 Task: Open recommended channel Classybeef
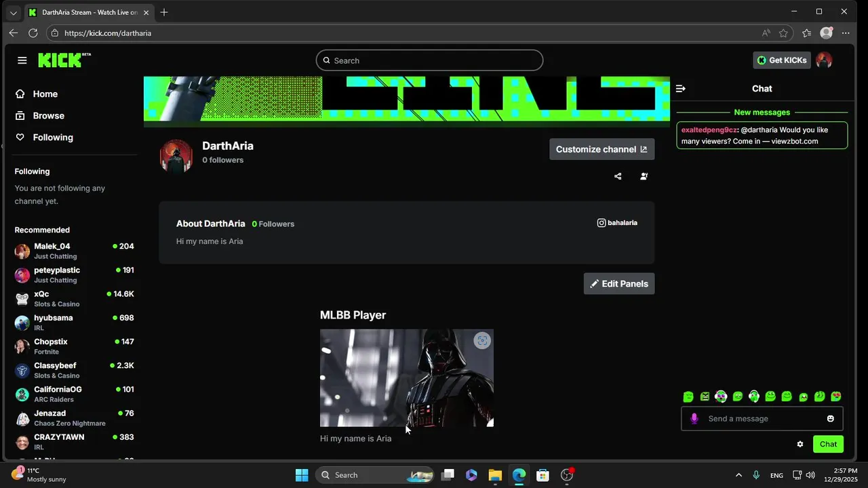tap(75, 370)
